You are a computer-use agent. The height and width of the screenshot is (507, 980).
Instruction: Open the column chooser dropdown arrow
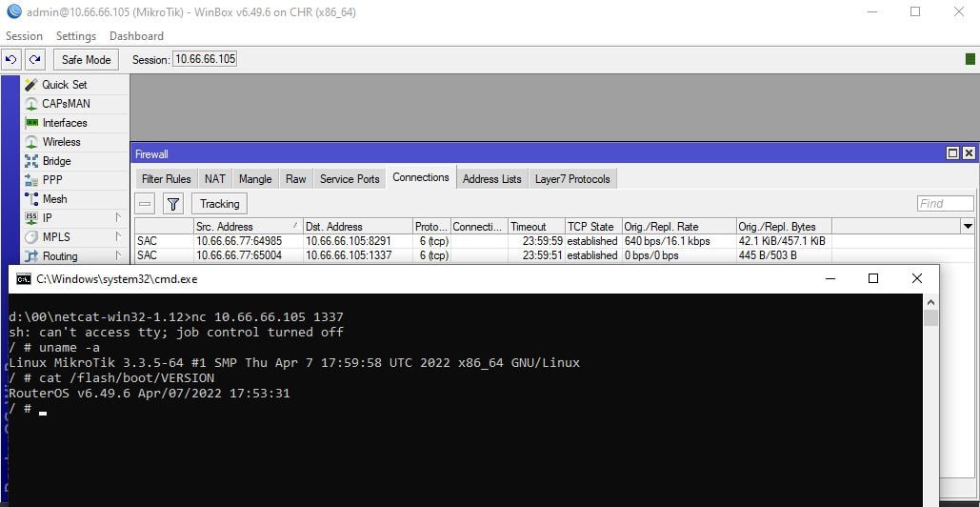pos(968,226)
